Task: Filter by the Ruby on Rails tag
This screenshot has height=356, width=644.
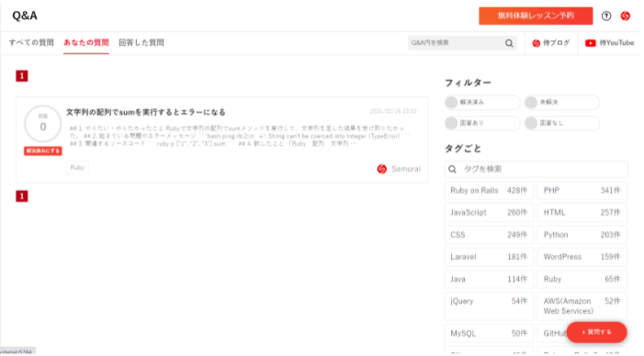Action: pyautogui.click(x=489, y=191)
